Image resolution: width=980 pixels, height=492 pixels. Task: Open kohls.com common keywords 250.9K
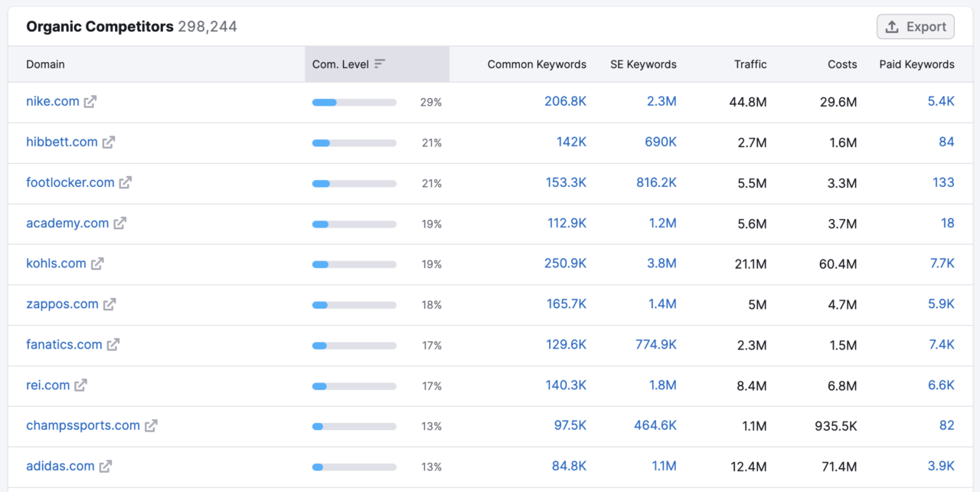pyautogui.click(x=566, y=264)
